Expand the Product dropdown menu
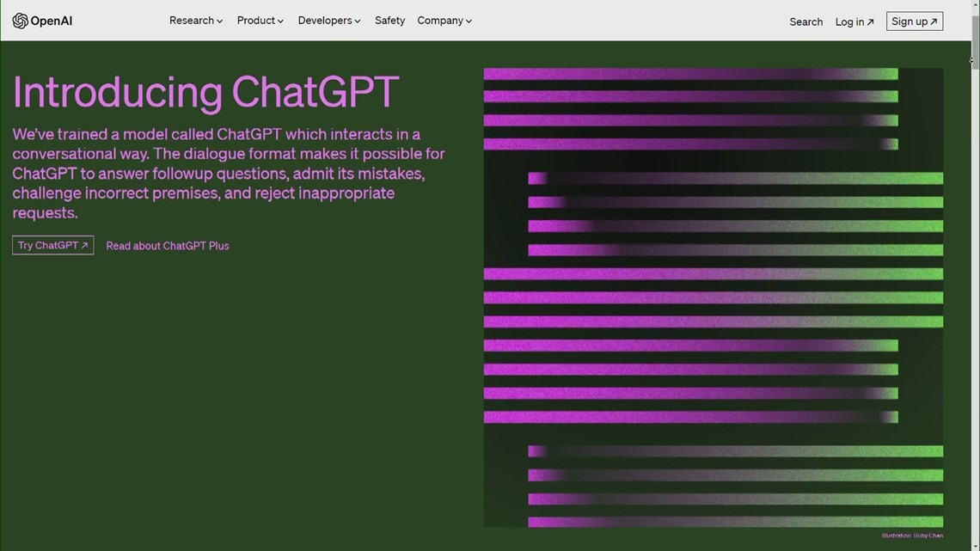Viewport: 980px width, 551px height. pos(260,21)
